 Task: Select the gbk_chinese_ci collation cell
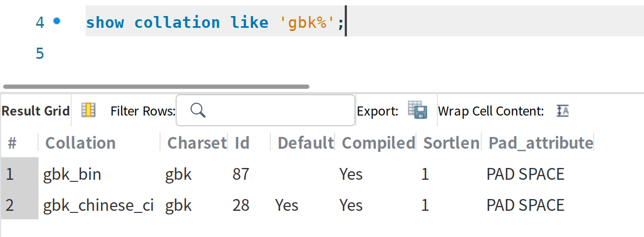[x=99, y=205]
